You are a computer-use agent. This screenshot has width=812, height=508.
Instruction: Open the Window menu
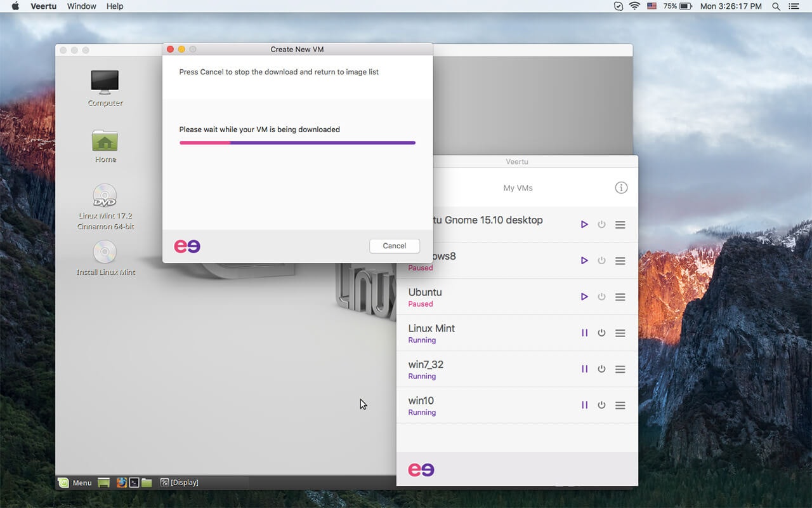click(x=81, y=6)
